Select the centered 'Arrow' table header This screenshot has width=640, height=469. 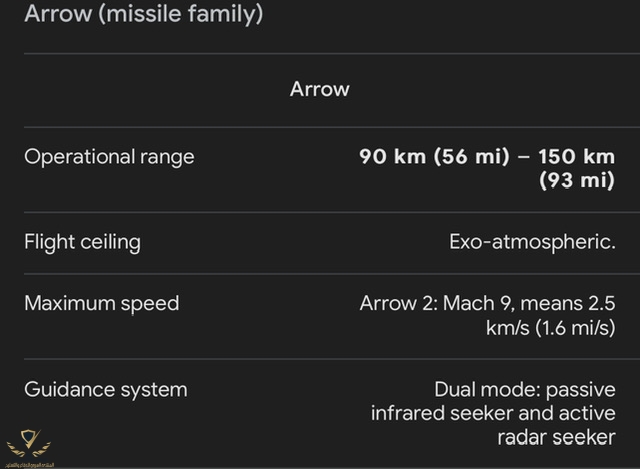pyautogui.click(x=320, y=89)
